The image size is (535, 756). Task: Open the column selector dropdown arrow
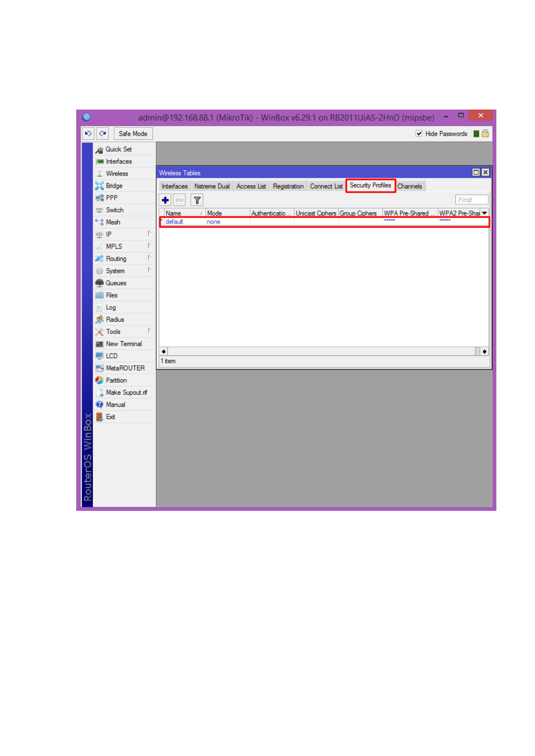pyautogui.click(x=485, y=213)
